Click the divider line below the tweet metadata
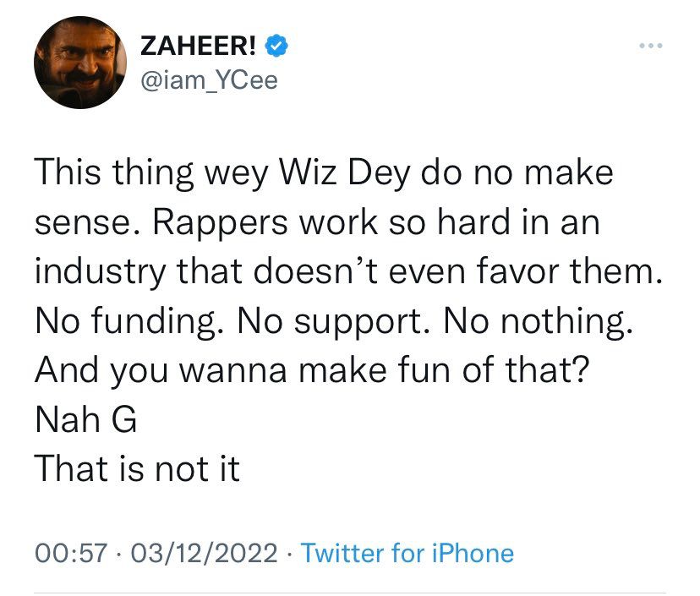The image size is (700, 596). (x=350, y=593)
